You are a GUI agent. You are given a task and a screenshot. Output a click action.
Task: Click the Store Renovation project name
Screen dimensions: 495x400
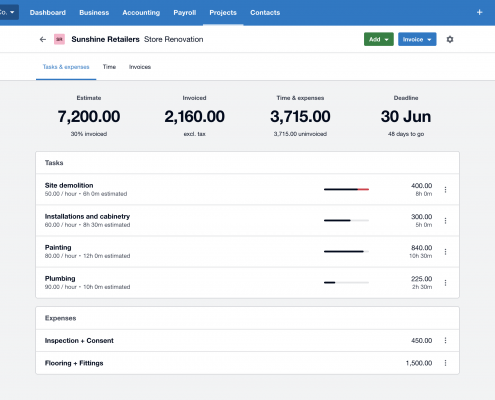173,39
